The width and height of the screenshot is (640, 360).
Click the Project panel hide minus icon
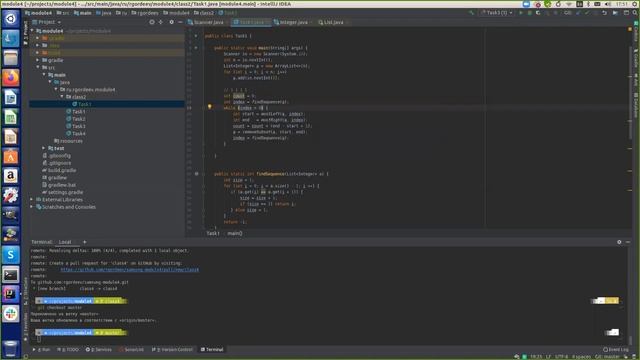(180, 22)
